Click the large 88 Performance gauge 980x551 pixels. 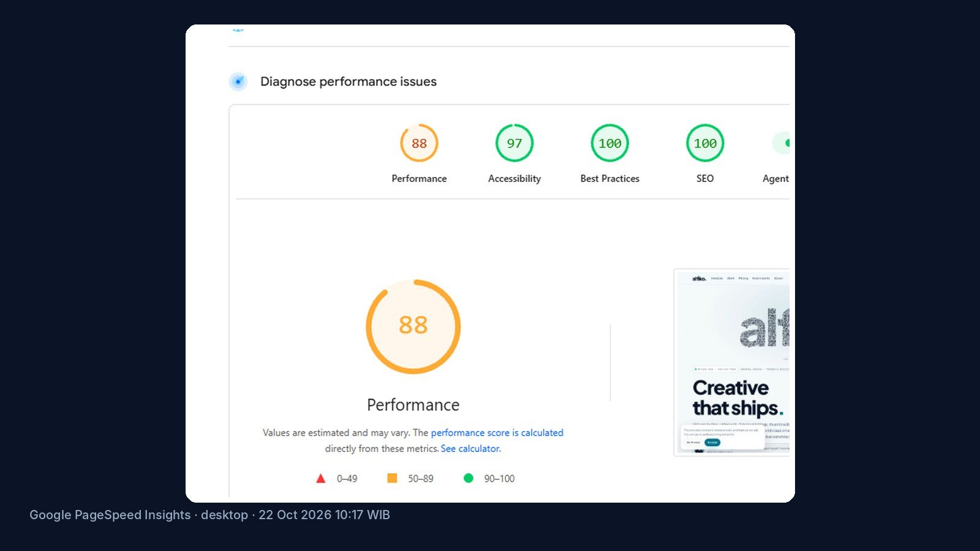[x=413, y=326]
